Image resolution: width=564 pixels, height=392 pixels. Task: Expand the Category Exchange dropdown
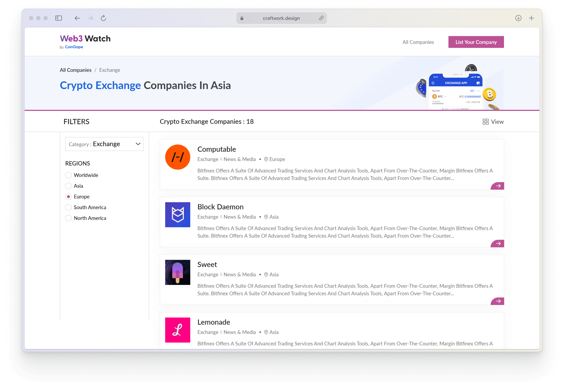[104, 144]
